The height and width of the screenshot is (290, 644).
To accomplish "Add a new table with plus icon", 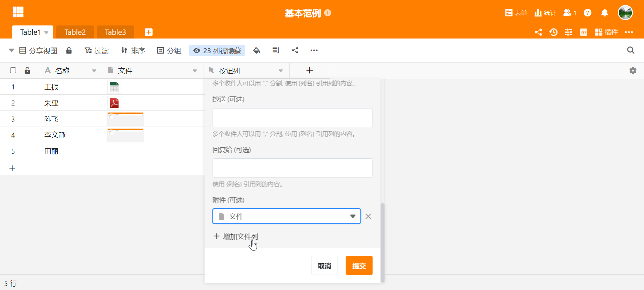I will (149, 32).
